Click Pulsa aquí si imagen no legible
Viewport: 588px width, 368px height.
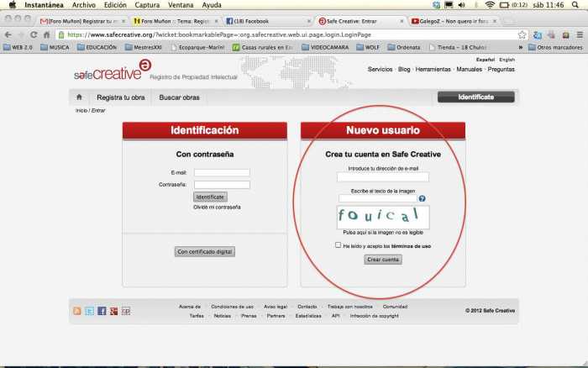pos(383,233)
